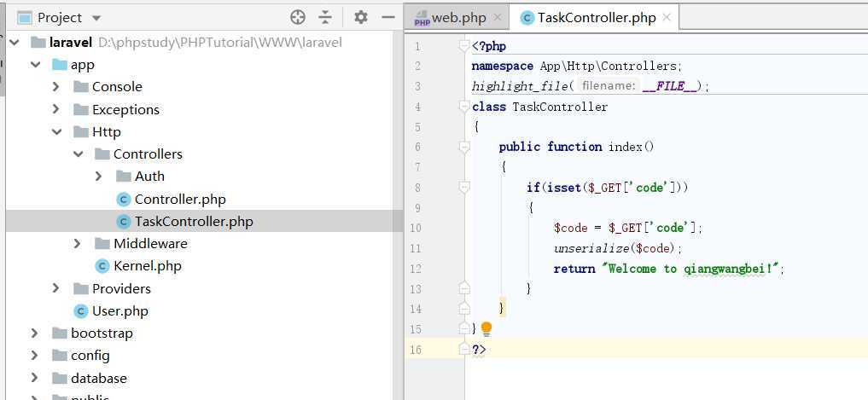Image resolution: width=868 pixels, height=400 pixels.
Task: Click the Controller.php class file icon
Action: [x=124, y=200]
